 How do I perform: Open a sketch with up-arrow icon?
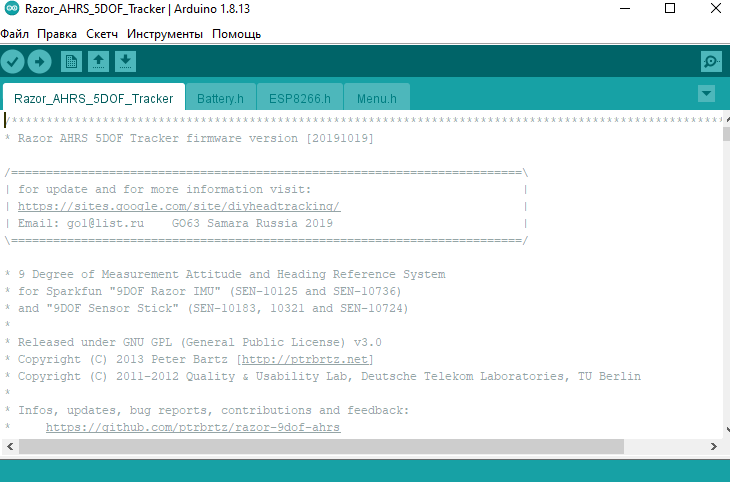pyautogui.click(x=98, y=61)
